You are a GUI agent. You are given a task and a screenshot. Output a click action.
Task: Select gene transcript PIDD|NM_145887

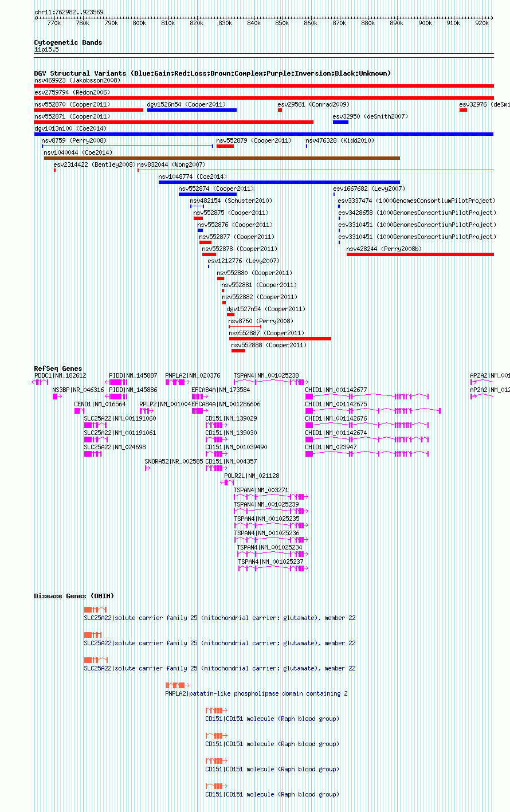[133, 375]
